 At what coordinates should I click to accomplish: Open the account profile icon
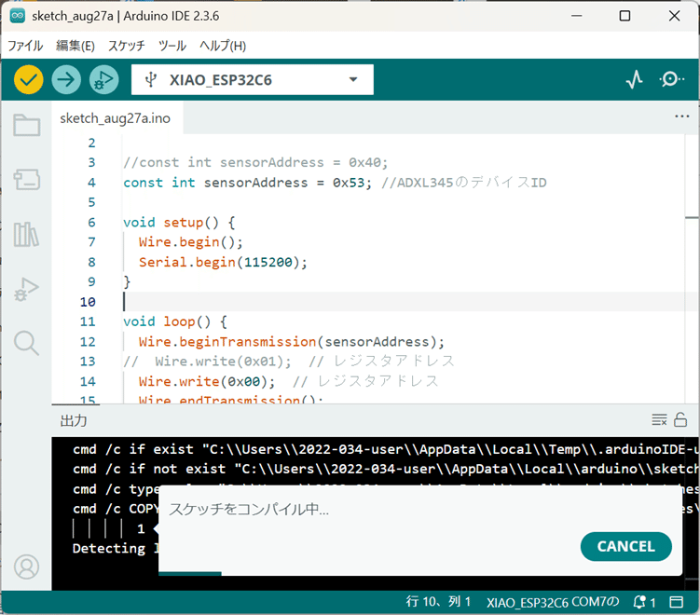27,567
